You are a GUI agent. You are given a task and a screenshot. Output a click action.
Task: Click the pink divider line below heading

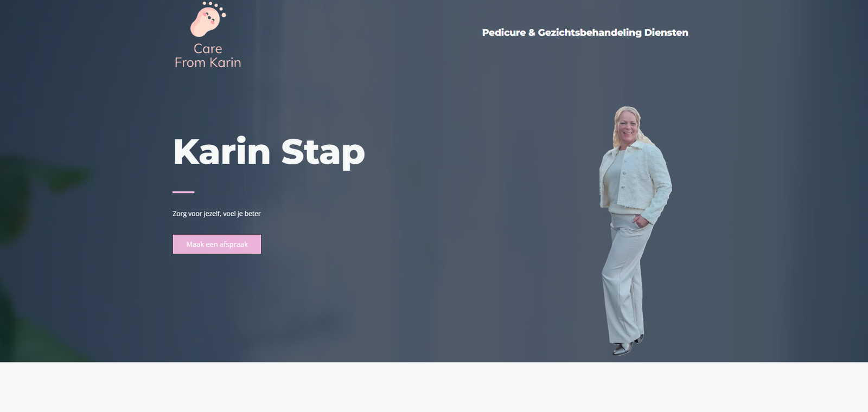183,192
